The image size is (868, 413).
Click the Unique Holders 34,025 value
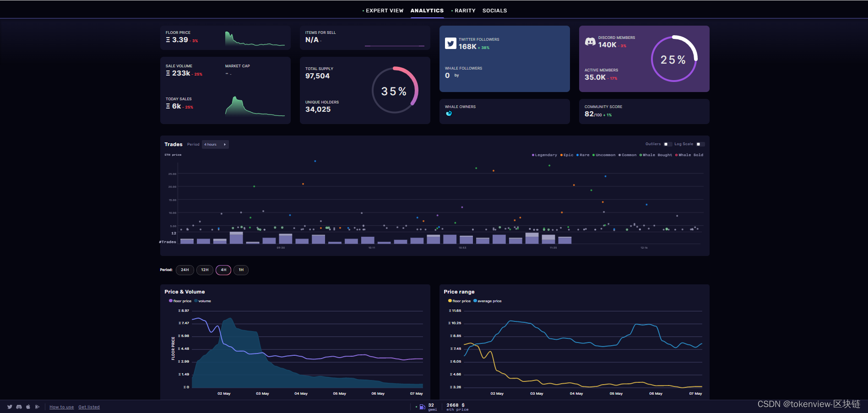[x=318, y=109]
